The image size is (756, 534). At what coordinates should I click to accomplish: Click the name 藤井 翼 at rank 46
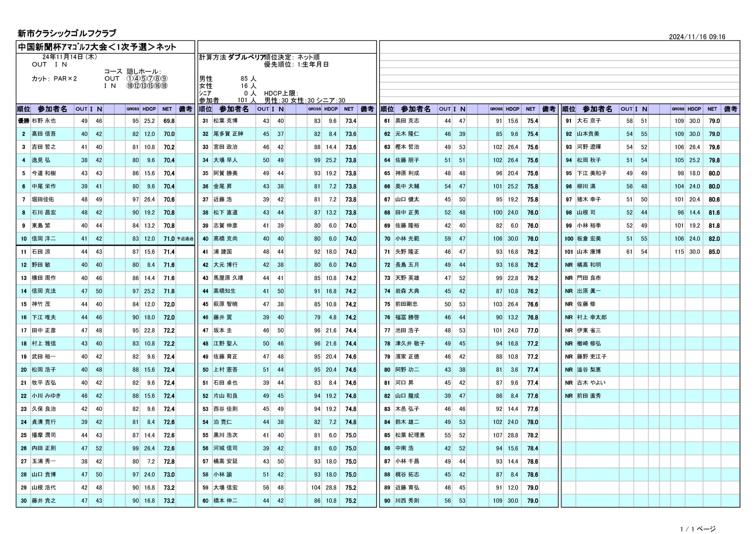[223, 318]
